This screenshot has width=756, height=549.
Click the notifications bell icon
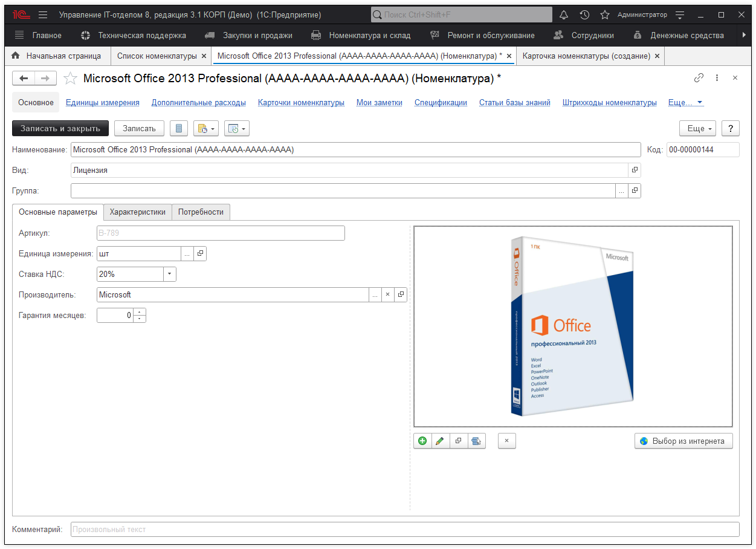pyautogui.click(x=564, y=15)
